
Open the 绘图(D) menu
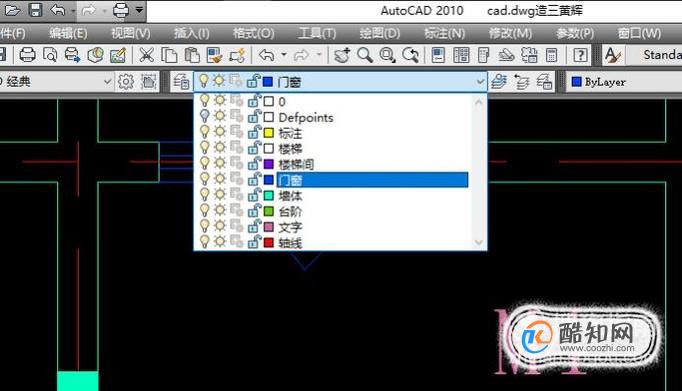click(x=380, y=33)
